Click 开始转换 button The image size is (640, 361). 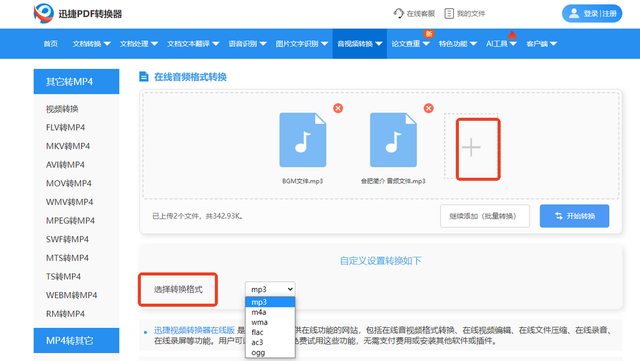click(x=574, y=216)
